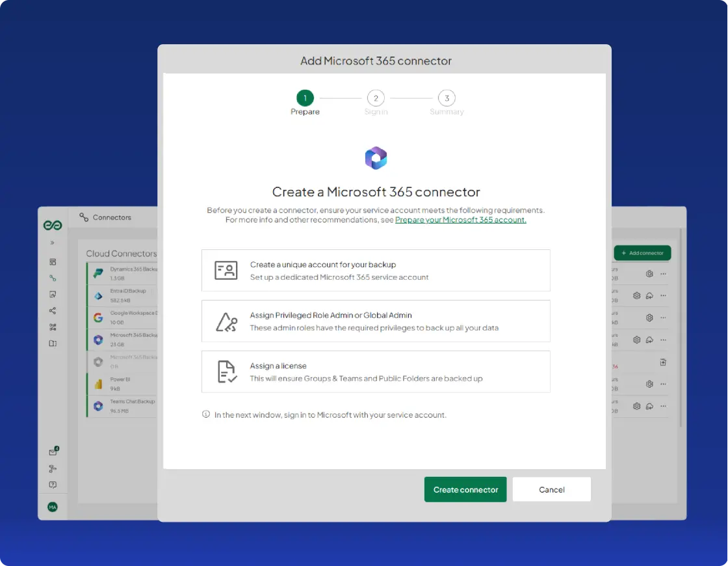Viewport: 728px width, 566px height.
Task: Select the Teams Chat Backup connector row
Action: point(123,406)
